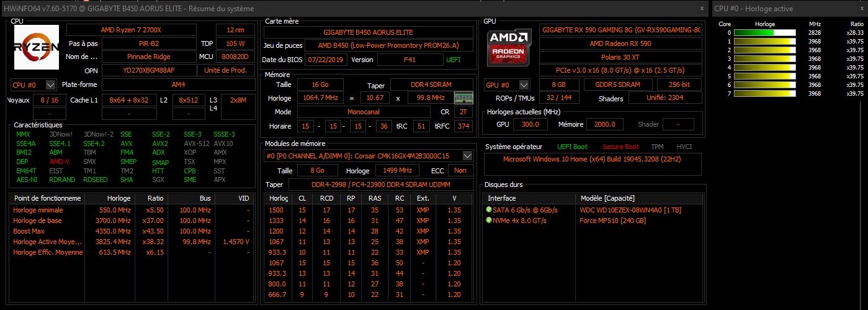Click the 105 W TDP value
The height and width of the screenshot is (310, 868).
pyautogui.click(x=235, y=43)
